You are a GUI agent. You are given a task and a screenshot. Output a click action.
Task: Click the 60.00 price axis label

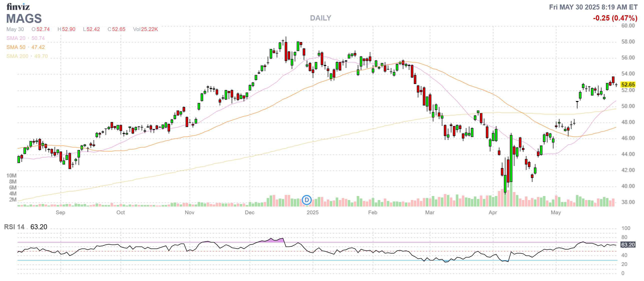click(x=628, y=25)
